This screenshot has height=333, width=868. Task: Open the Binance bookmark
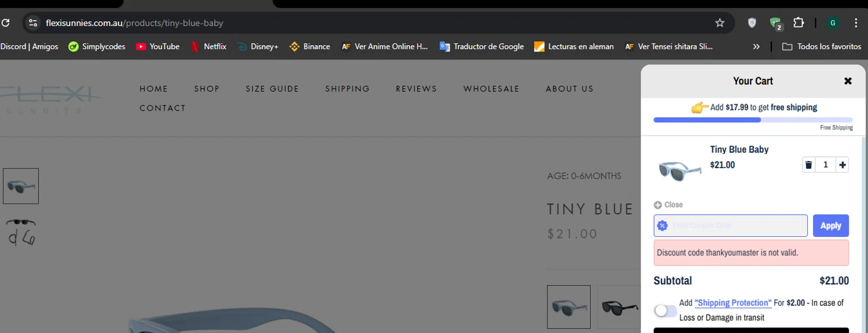coord(310,46)
